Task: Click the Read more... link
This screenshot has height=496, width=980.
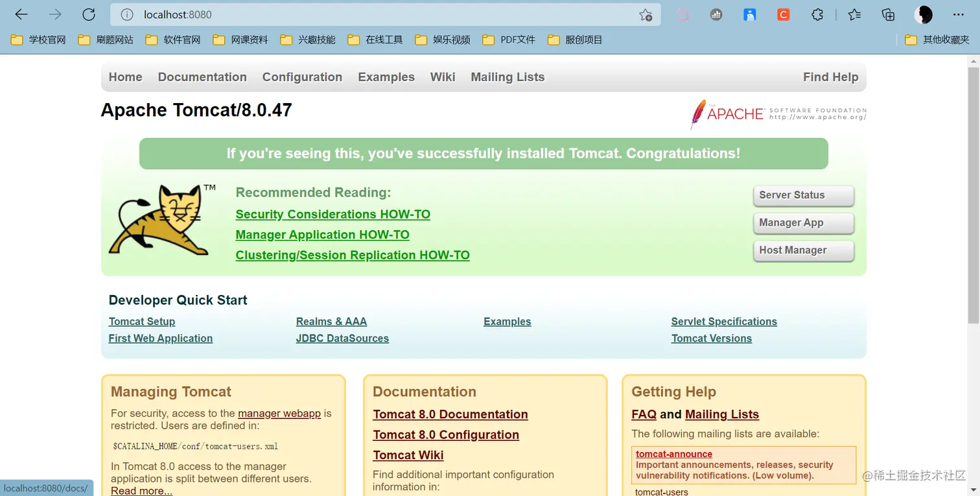Action: (x=141, y=491)
